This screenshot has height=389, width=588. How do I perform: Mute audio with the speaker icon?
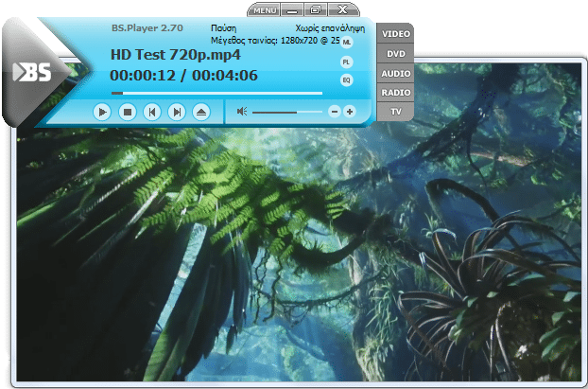pyautogui.click(x=242, y=111)
